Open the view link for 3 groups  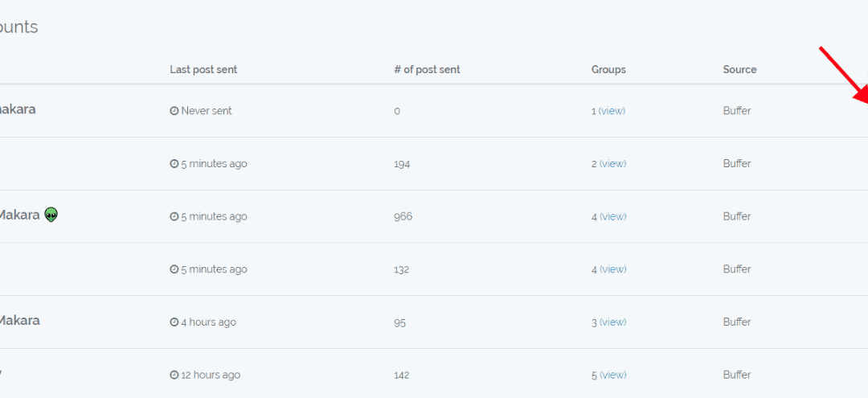pos(612,322)
